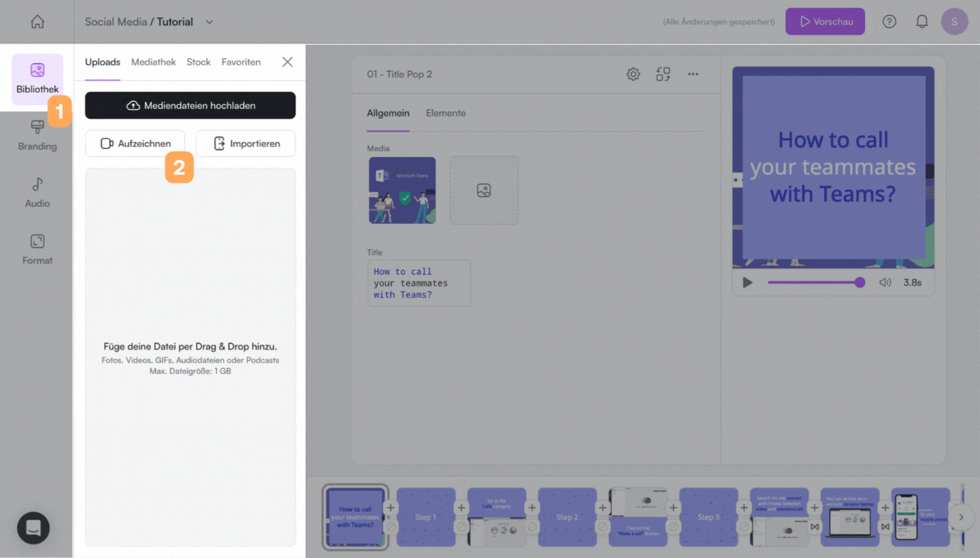
Task: Select the 'Search for the contact' scene
Action: click(779, 517)
